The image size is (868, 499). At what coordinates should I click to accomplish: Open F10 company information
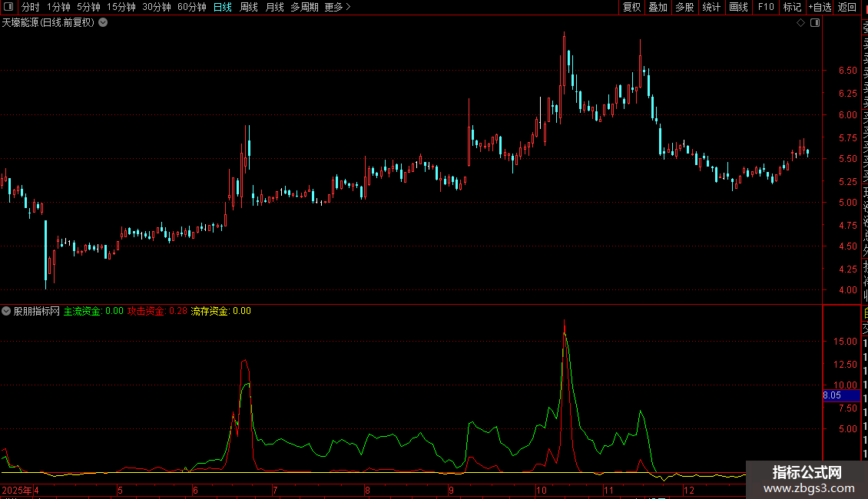pos(766,7)
